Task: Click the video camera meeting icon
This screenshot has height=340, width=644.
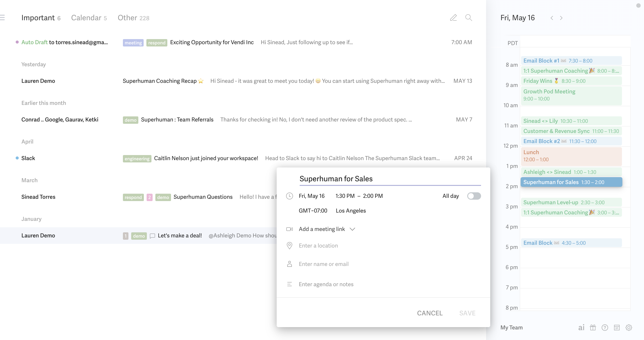Action: [x=289, y=229]
